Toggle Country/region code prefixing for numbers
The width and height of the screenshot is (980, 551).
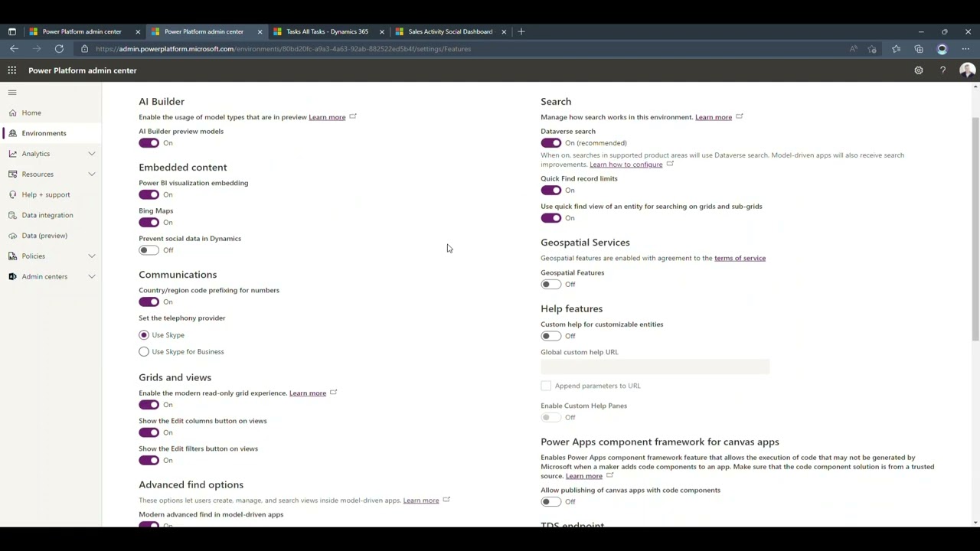coord(149,302)
